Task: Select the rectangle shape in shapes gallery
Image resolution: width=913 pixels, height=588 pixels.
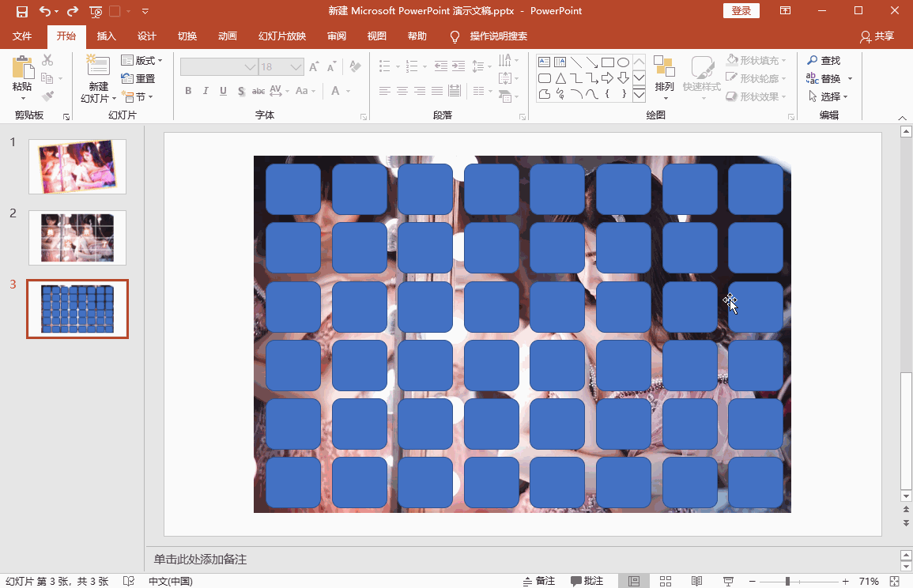Action: tap(607, 62)
